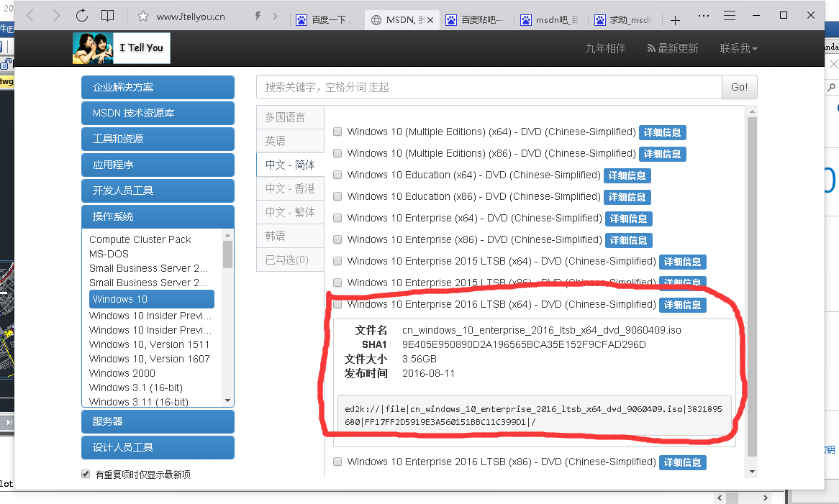
Task: Reload the page with the refresh icon
Action: coord(81,16)
